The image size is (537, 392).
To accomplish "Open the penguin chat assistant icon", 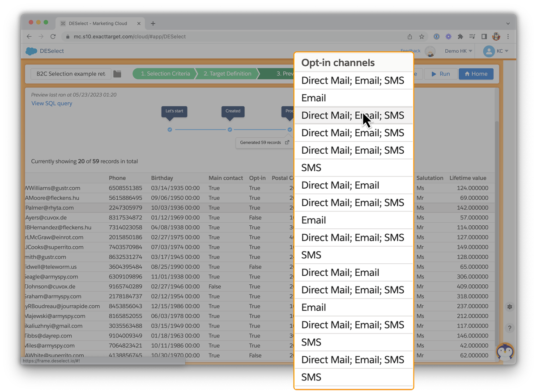I will pos(505,351).
